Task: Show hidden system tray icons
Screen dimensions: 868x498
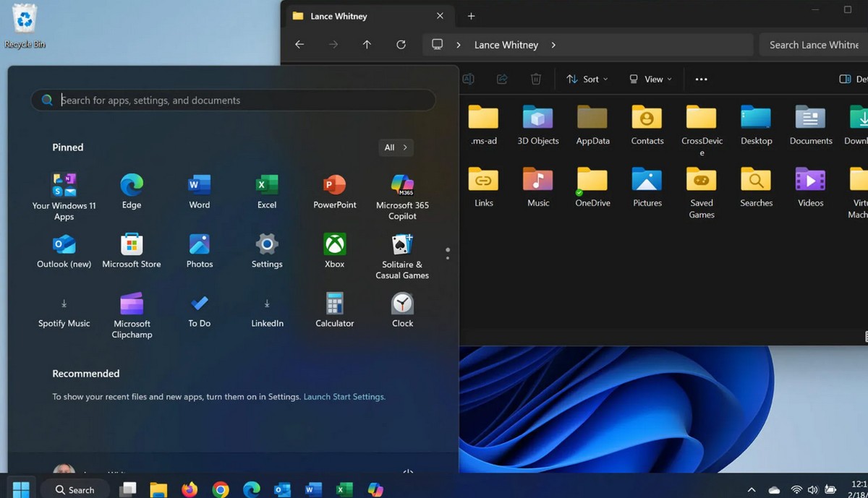Action: 752,490
